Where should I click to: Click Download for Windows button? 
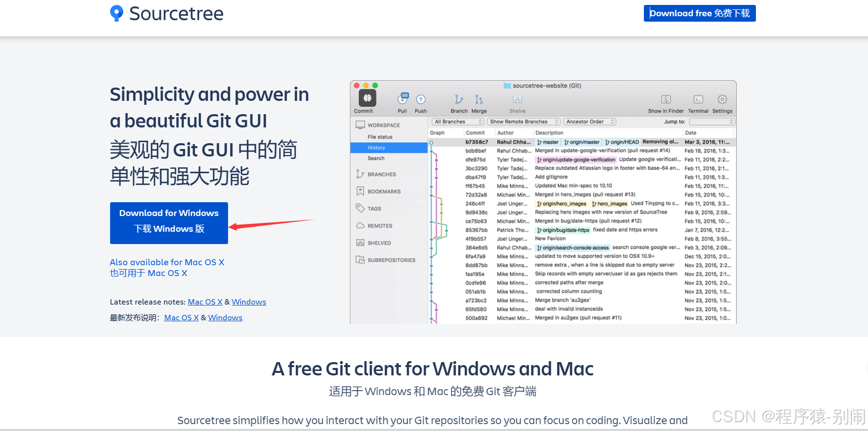(x=169, y=223)
